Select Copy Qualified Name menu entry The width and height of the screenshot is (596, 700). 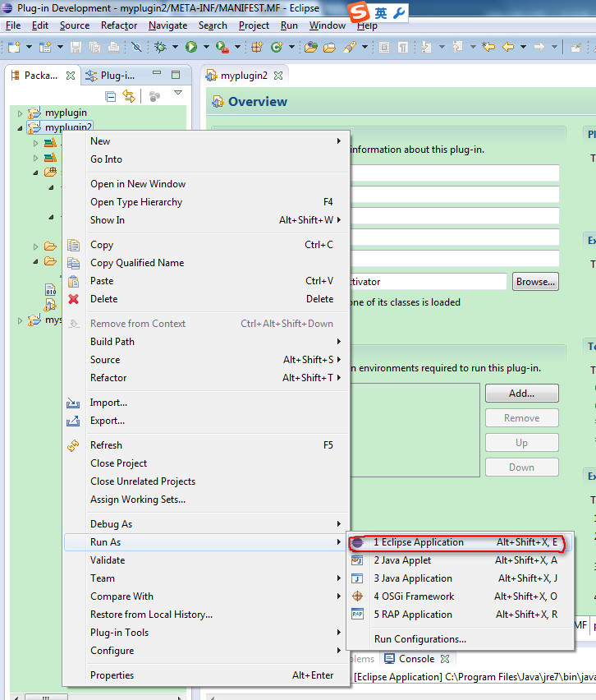[x=204, y=263]
